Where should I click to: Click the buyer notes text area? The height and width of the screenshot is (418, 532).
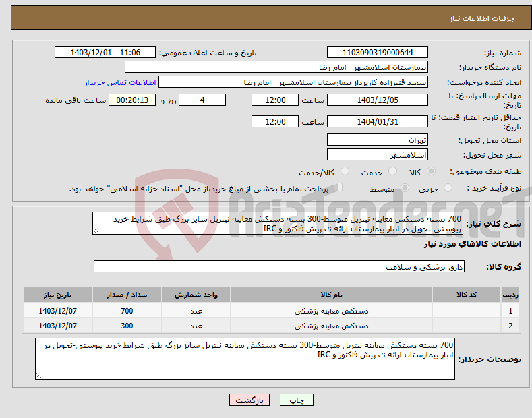coord(245,359)
